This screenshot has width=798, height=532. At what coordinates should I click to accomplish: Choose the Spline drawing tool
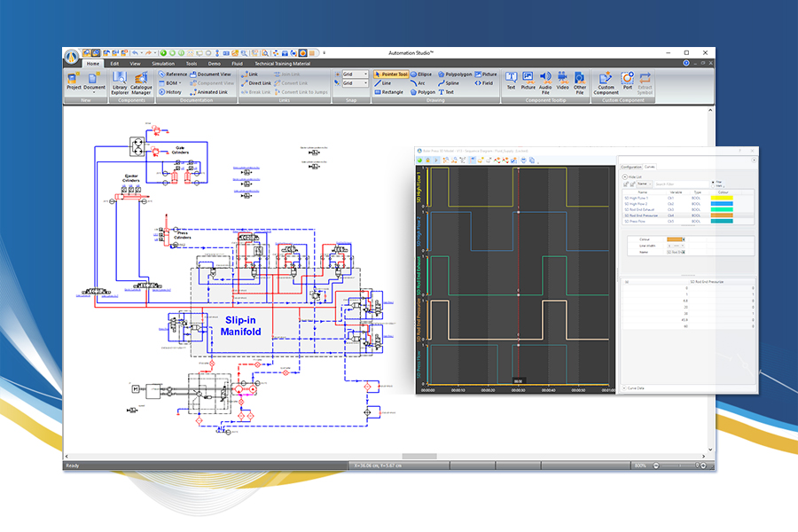tap(449, 83)
